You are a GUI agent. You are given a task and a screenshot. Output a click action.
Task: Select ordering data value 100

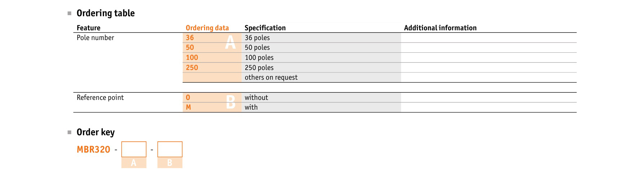[192, 57]
